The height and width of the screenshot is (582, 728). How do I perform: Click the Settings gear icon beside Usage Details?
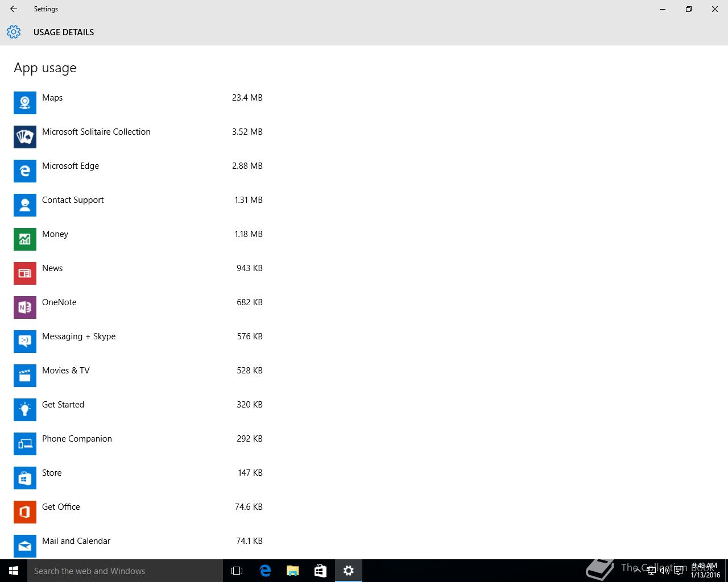14,32
